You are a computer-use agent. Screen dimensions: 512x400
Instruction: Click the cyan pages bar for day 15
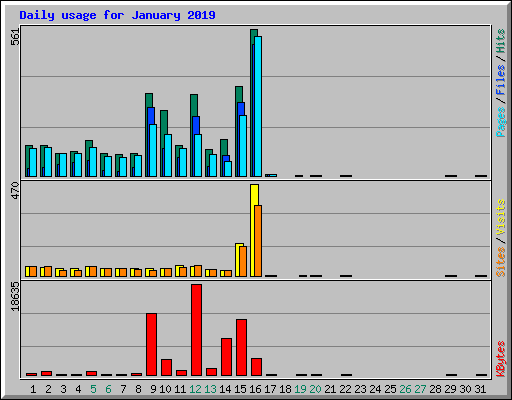[243, 146]
